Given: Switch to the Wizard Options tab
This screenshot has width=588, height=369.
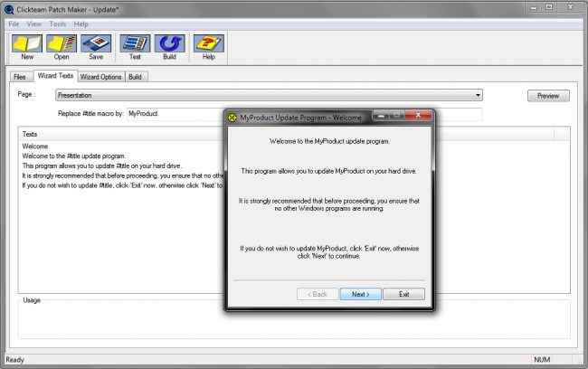Looking at the screenshot, I should [100, 77].
